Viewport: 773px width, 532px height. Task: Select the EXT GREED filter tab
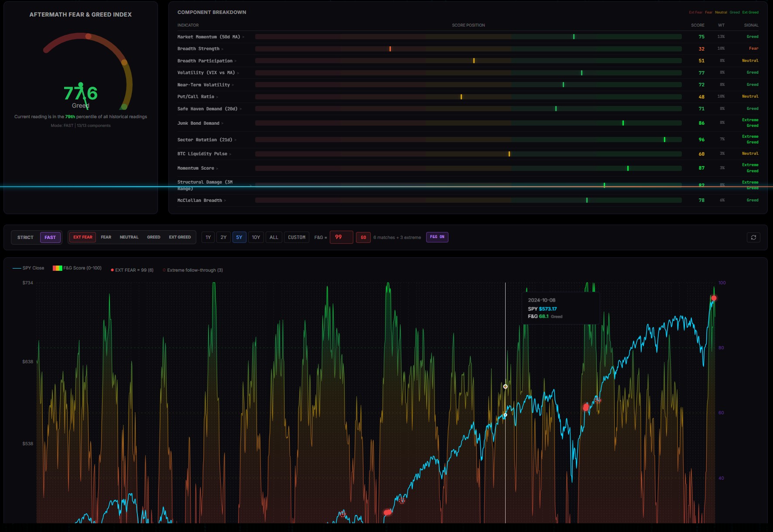point(180,237)
